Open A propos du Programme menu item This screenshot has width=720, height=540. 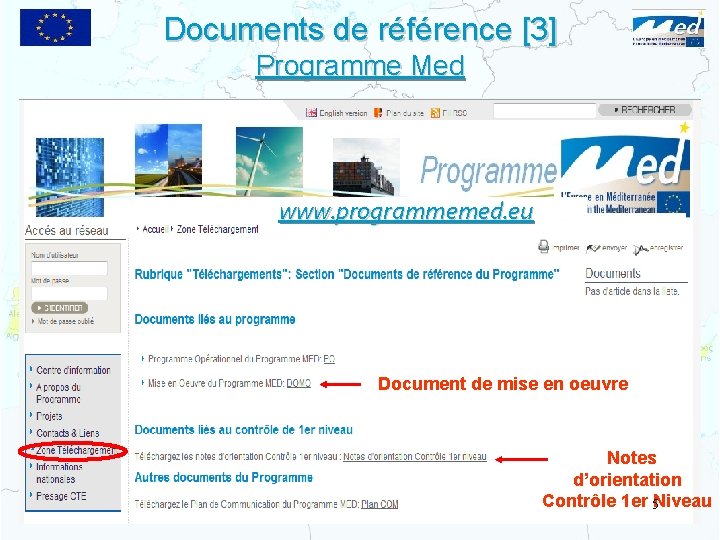[59, 393]
